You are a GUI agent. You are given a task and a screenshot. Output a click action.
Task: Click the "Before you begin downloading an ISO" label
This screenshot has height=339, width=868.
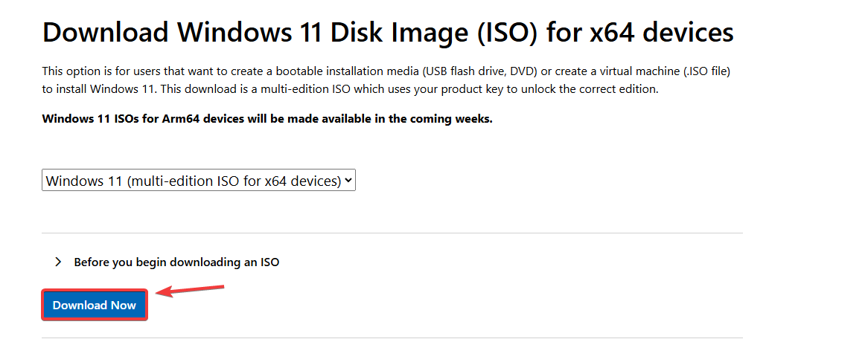point(176,262)
